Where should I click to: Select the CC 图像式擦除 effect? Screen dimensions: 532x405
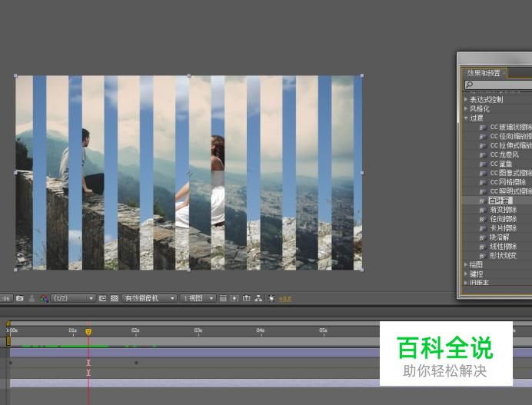point(511,173)
